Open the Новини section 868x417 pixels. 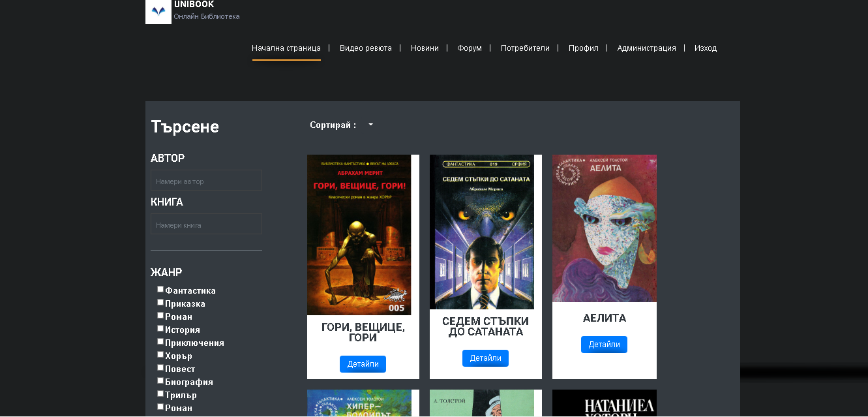(x=425, y=48)
